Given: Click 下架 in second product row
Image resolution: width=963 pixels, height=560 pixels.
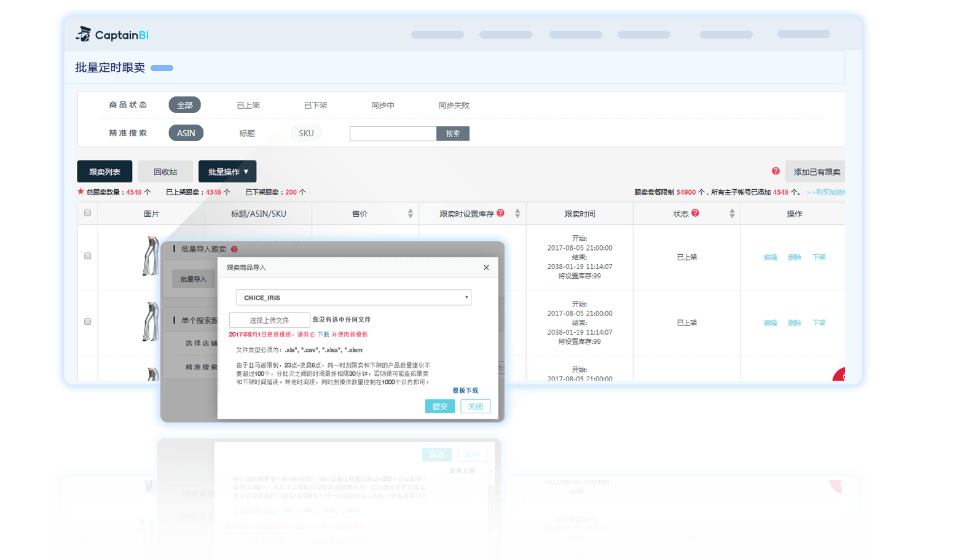Looking at the screenshot, I should [819, 323].
